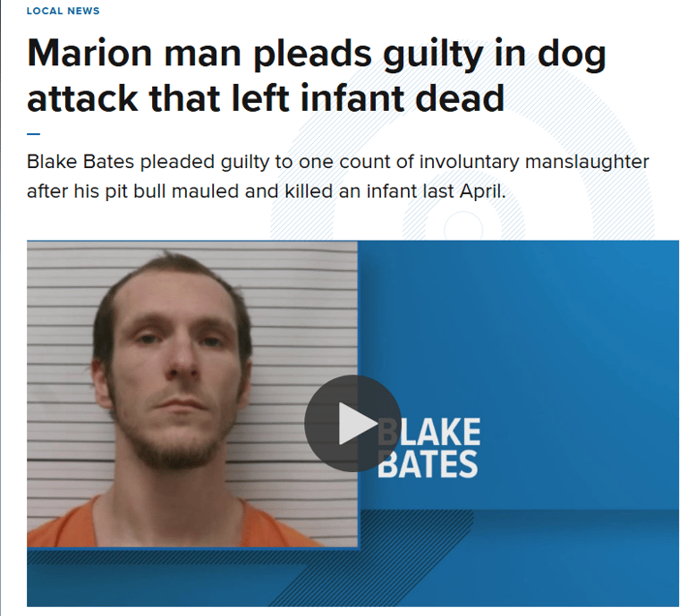Click the mugshot photo in the video
This screenshot has height=616, width=687.
click(x=192, y=394)
